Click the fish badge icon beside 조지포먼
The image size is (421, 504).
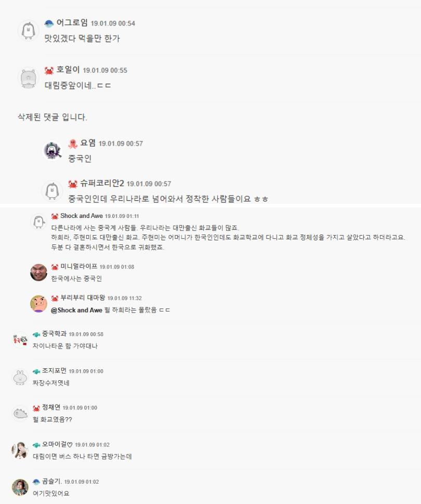(x=36, y=371)
